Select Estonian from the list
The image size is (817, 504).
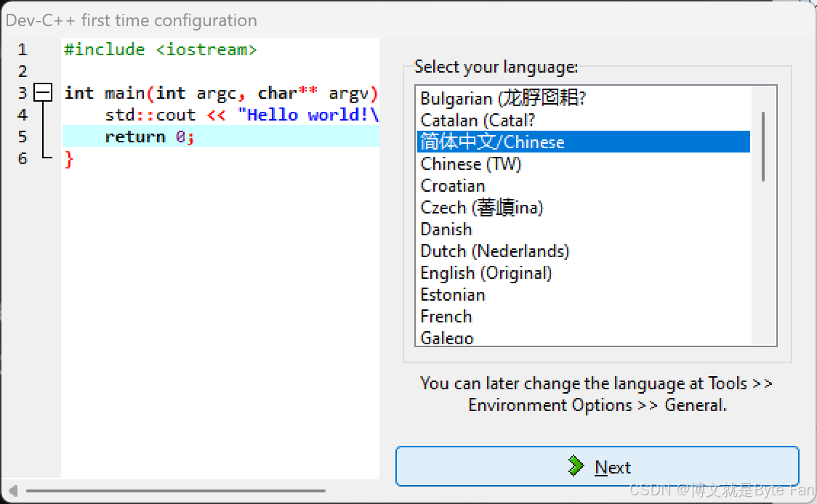[x=584, y=296]
